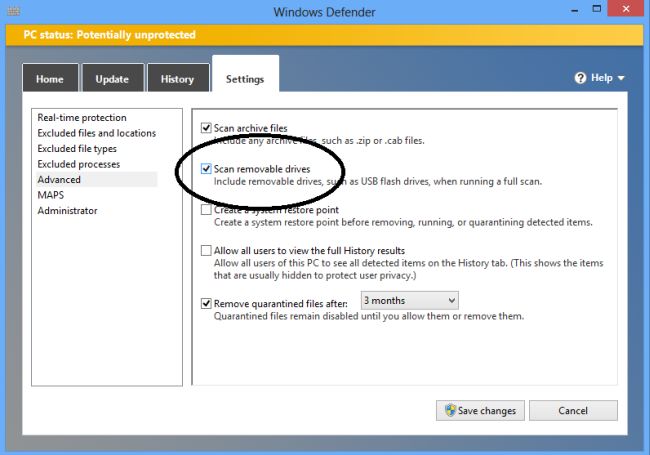Open Excluded files and locations settings
The image size is (650, 455).
click(x=97, y=133)
